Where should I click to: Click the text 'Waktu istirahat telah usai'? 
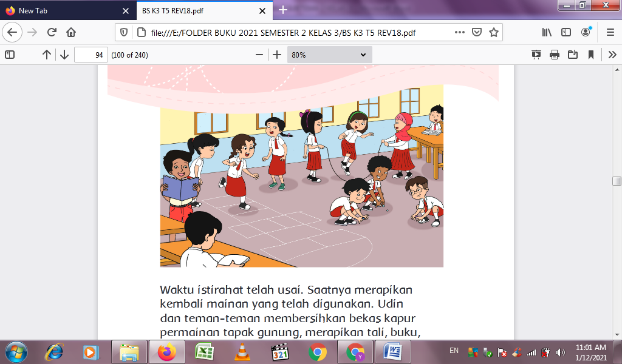(231, 289)
